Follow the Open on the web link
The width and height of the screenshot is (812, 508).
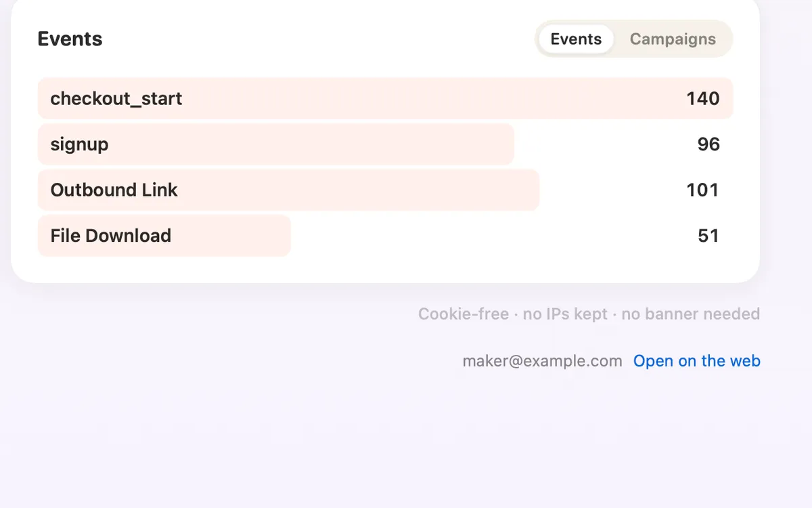point(696,361)
